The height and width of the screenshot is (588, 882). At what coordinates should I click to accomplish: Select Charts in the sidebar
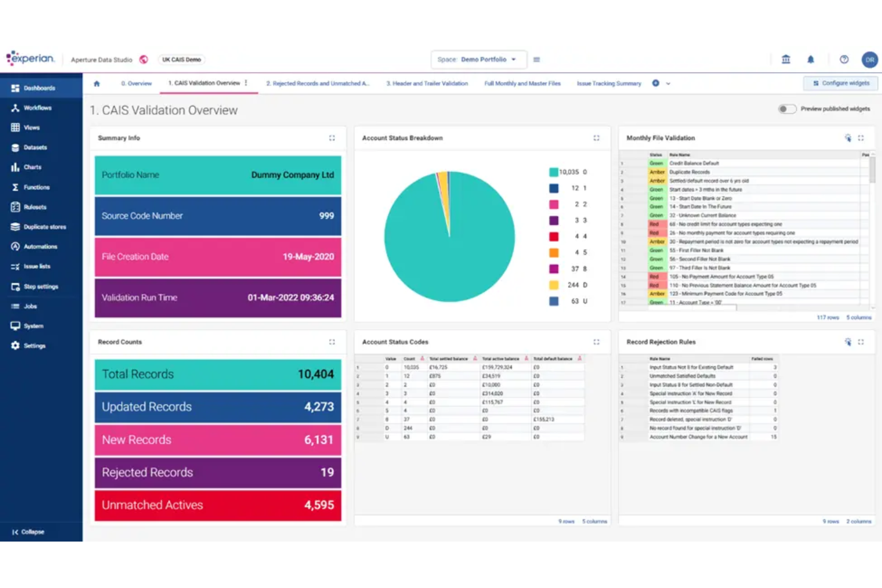(33, 167)
